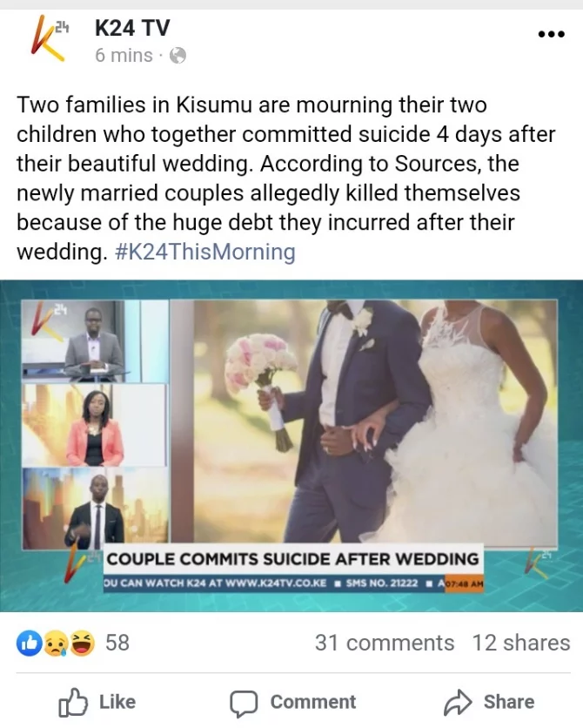The width and height of the screenshot is (583, 728).
Task: Click the Comment speech bubble icon
Action: (x=244, y=703)
